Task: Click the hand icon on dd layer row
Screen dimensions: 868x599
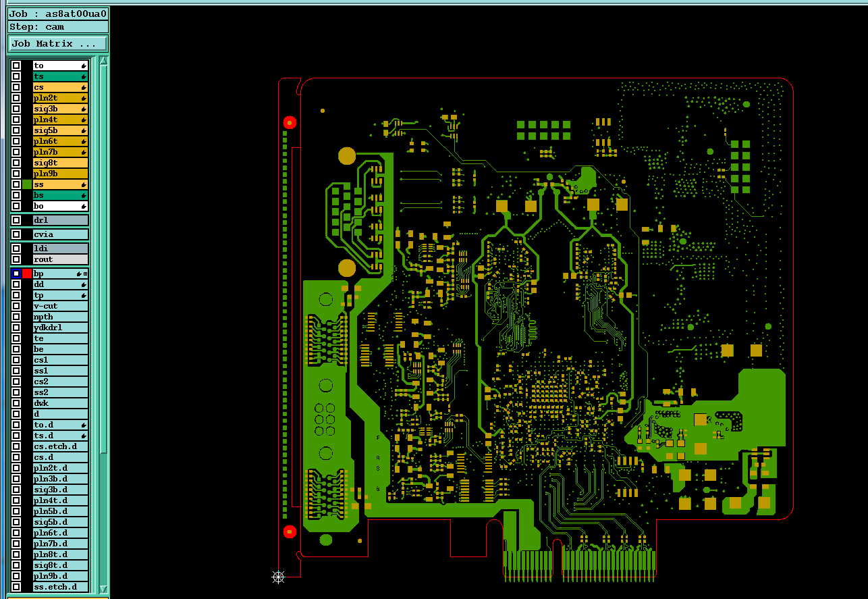Action: (x=84, y=285)
